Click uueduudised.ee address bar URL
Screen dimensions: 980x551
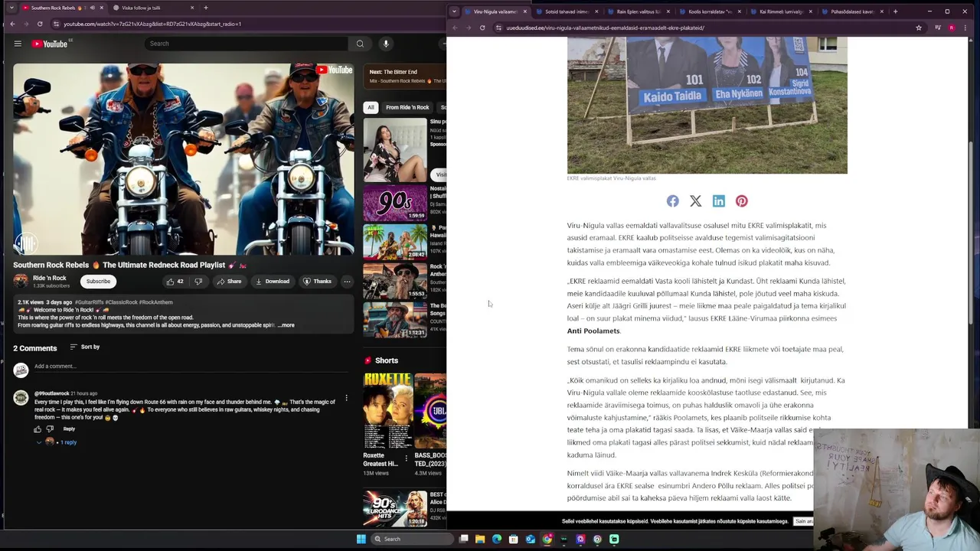point(605,28)
